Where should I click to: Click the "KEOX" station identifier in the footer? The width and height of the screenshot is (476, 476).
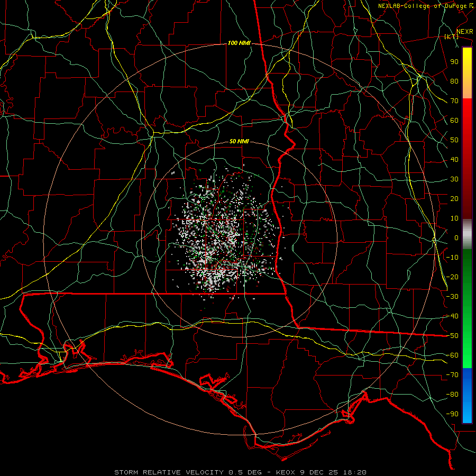point(286,472)
